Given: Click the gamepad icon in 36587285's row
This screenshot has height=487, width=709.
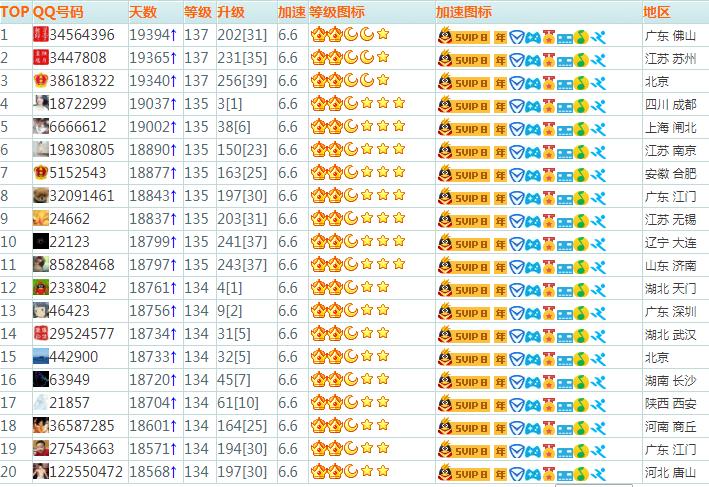Looking at the screenshot, I should pos(533,429).
